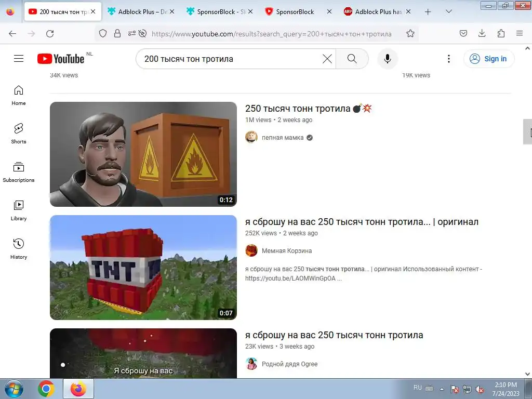Open the YouTube hamburger guide menu

pos(19,59)
